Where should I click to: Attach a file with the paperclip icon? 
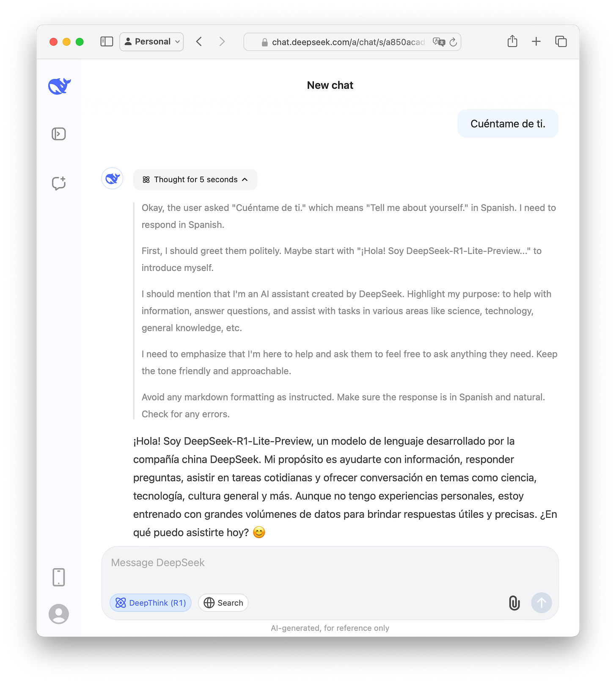(x=514, y=603)
